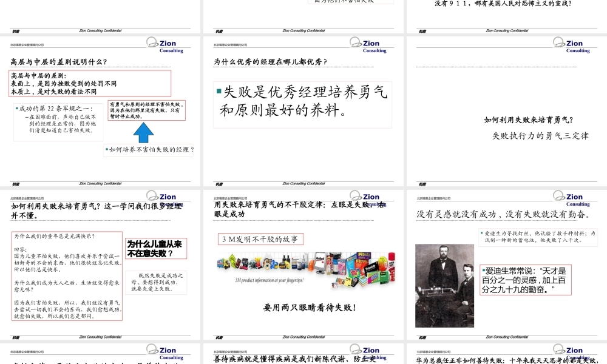607x364 pixels.
Task: Click the red box starting 高层与中层的差别:
Action: 90,84
